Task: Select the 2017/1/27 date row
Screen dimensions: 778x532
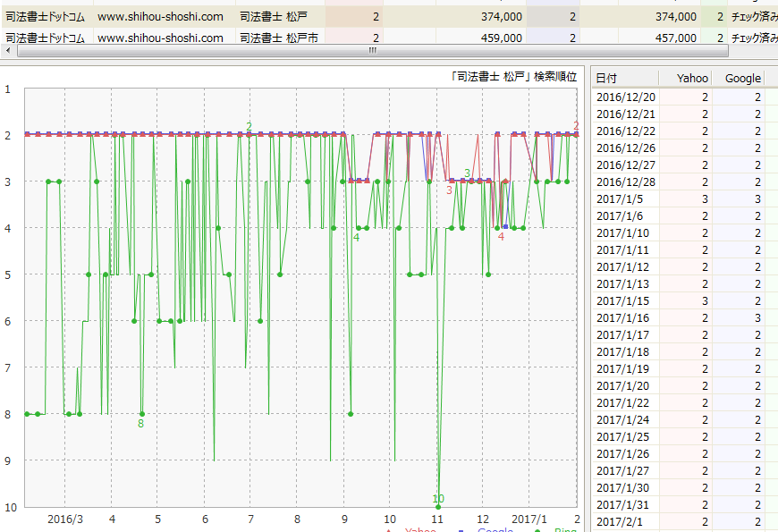Action: 685,471
